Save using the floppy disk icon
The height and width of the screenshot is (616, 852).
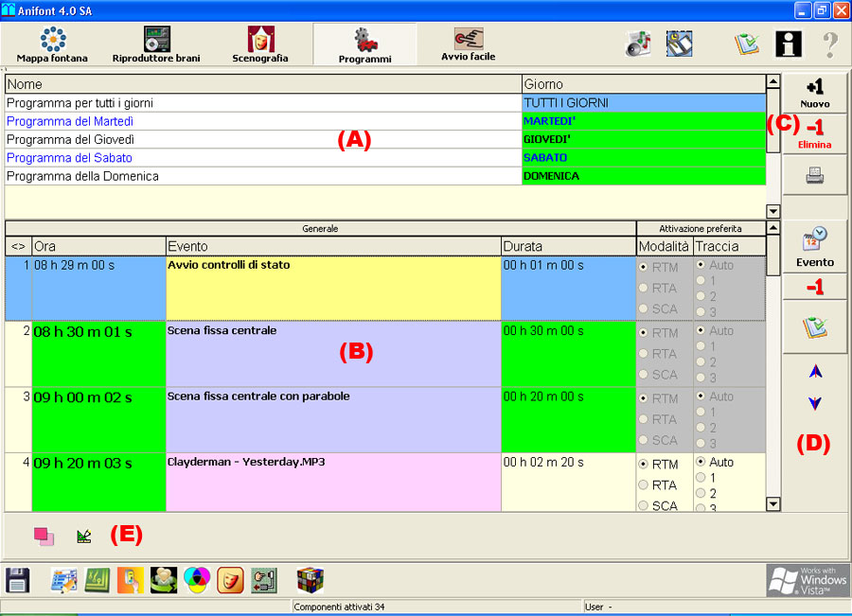18,580
